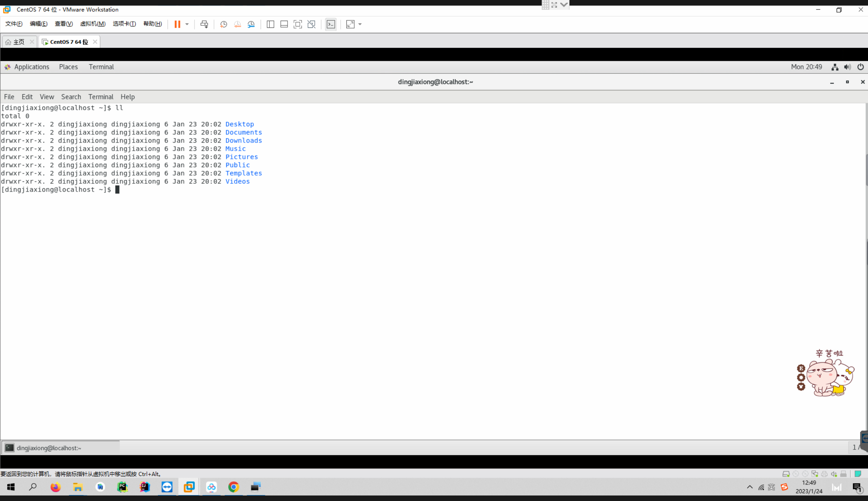This screenshot has width=868, height=501.
Task: Click Send Ctrl+Alt+Del toolbar icon
Action: click(x=204, y=24)
